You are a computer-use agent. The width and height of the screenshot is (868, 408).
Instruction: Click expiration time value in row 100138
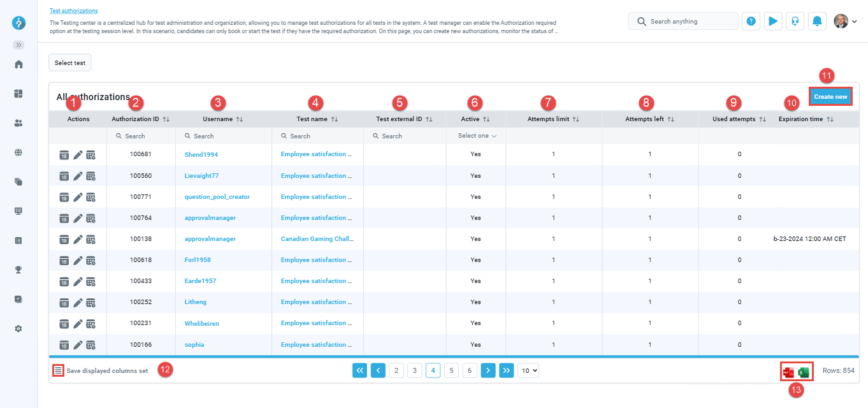tap(810, 239)
